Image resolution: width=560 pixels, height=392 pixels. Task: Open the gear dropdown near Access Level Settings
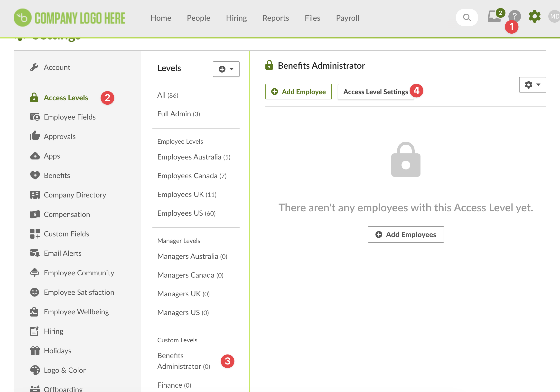click(x=532, y=85)
